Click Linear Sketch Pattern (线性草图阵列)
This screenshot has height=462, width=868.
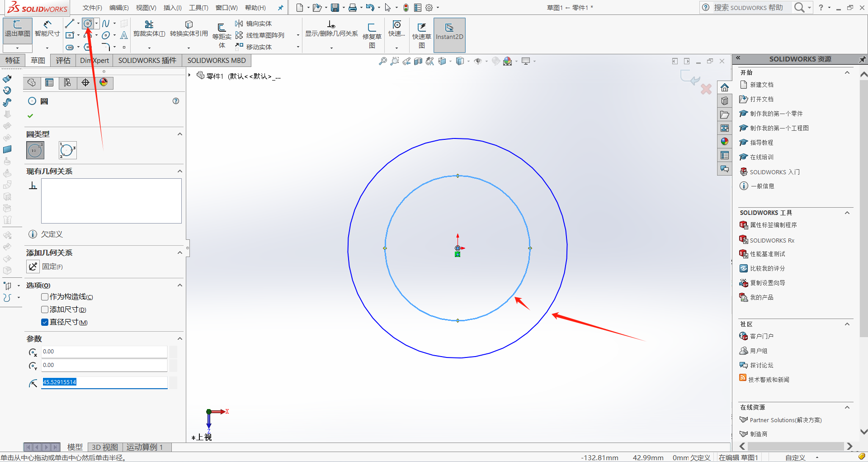260,35
